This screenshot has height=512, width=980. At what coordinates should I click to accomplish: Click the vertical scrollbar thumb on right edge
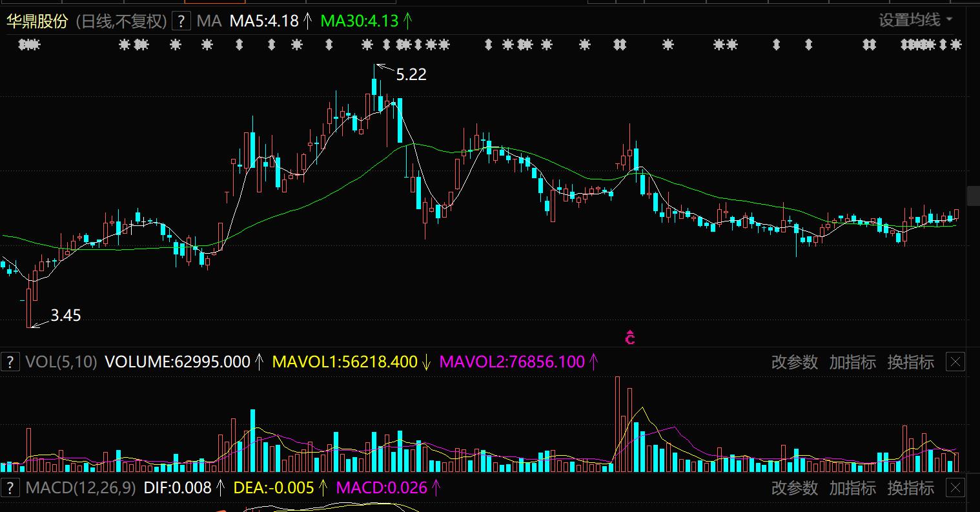coord(974,195)
